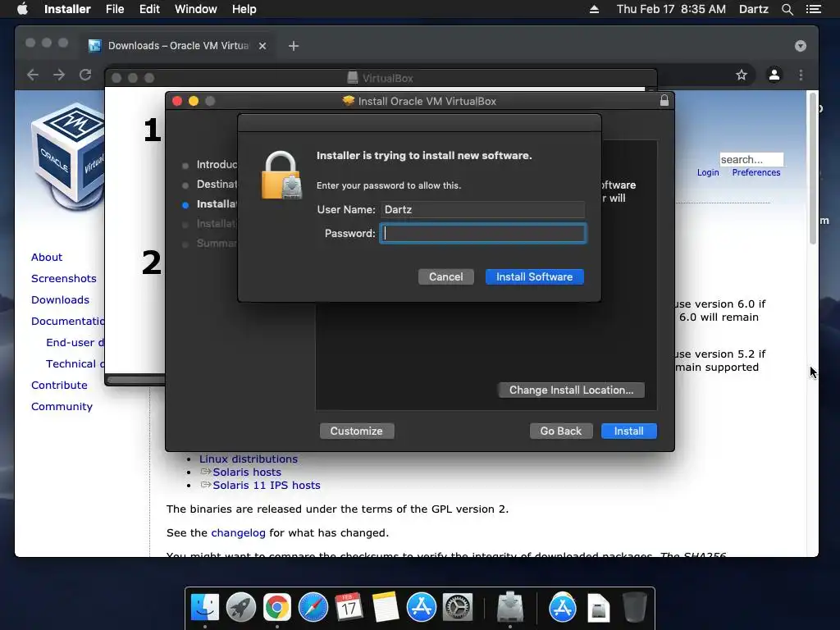Open the Preferences link

tap(756, 172)
